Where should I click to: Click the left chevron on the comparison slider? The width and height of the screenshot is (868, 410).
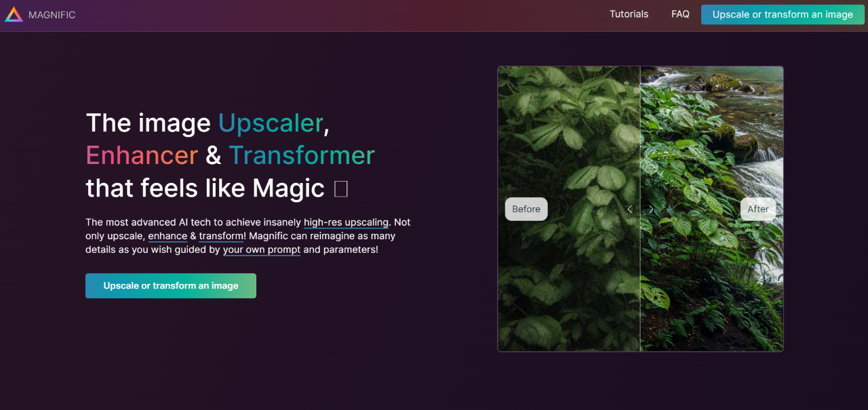click(629, 209)
